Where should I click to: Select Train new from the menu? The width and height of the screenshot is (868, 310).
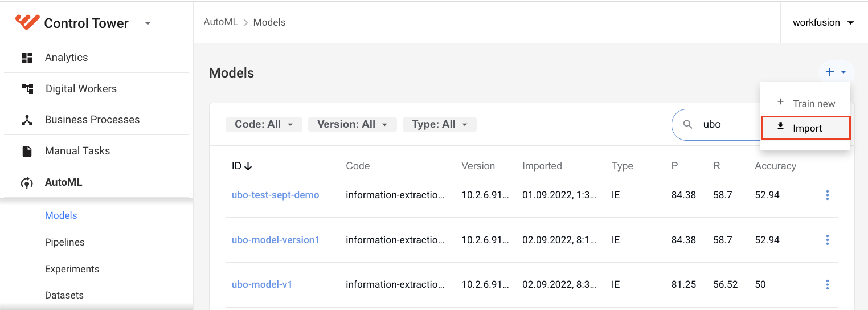(x=805, y=103)
